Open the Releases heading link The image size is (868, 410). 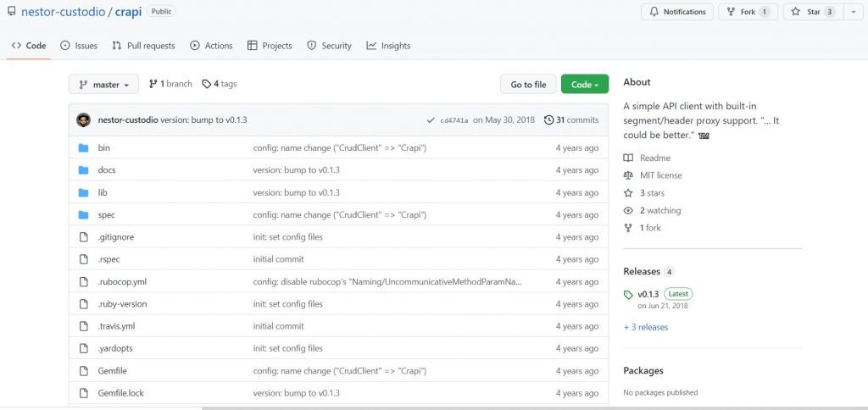pyautogui.click(x=642, y=271)
